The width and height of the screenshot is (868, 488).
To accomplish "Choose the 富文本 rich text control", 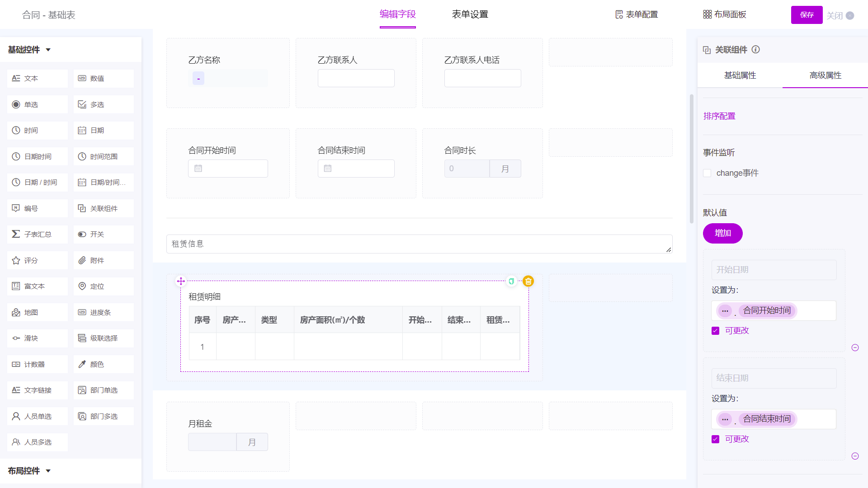I will coord(38,286).
